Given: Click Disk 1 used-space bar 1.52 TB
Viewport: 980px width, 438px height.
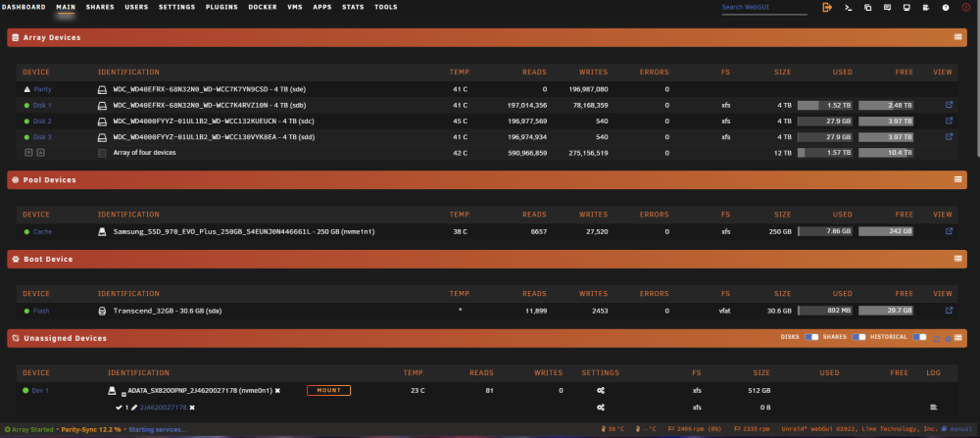Looking at the screenshot, I should pos(825,105).
